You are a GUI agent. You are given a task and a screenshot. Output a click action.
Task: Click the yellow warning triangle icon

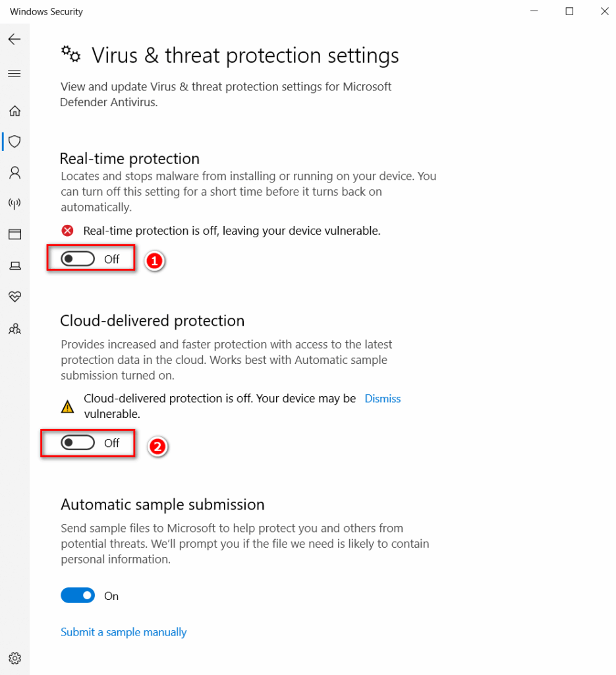[68, 406]
